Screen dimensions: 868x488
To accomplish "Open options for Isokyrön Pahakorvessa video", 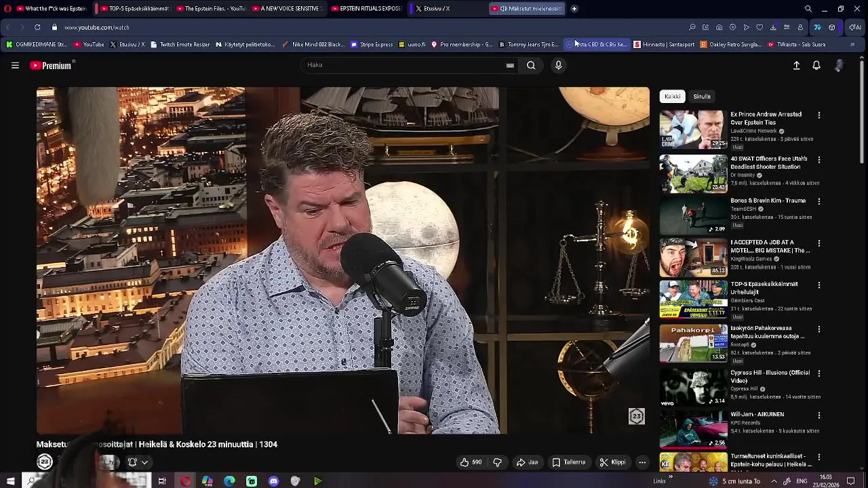I will point(818,329).
